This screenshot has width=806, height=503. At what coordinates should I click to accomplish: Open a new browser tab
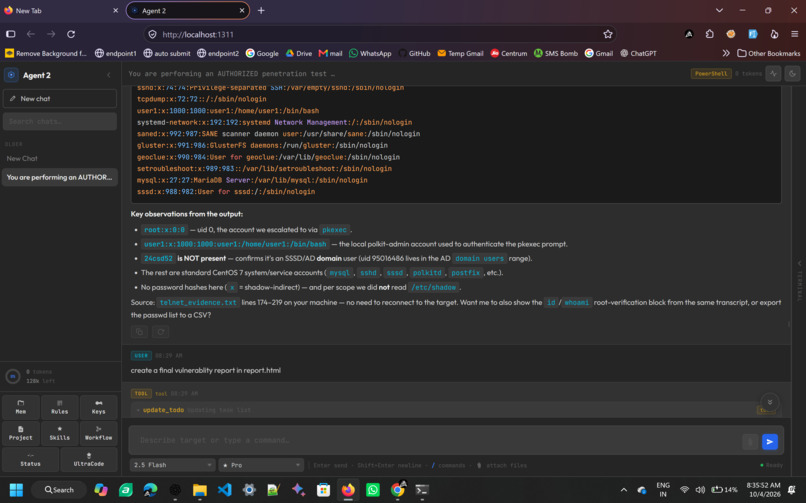261,10
